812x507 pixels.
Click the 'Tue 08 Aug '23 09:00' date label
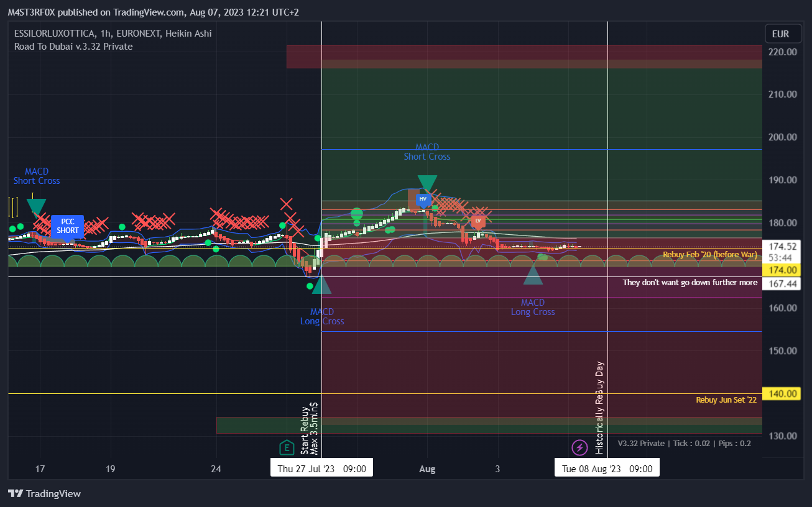coord(607,468)
